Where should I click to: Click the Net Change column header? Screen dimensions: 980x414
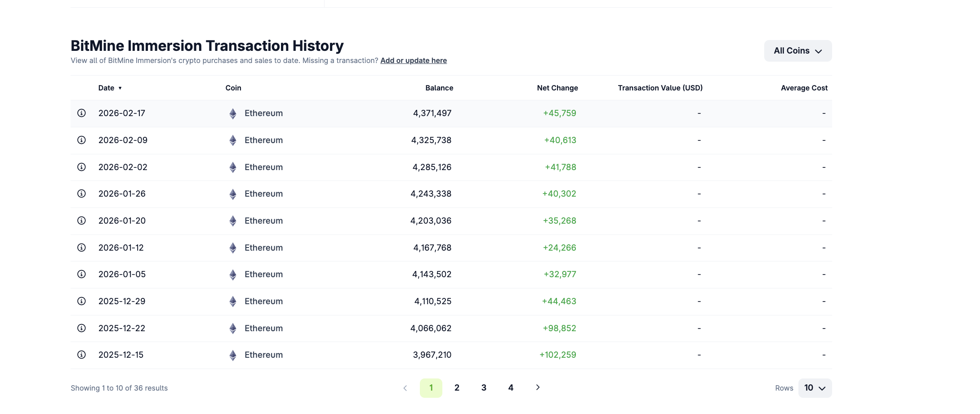(x=557, y=88)
